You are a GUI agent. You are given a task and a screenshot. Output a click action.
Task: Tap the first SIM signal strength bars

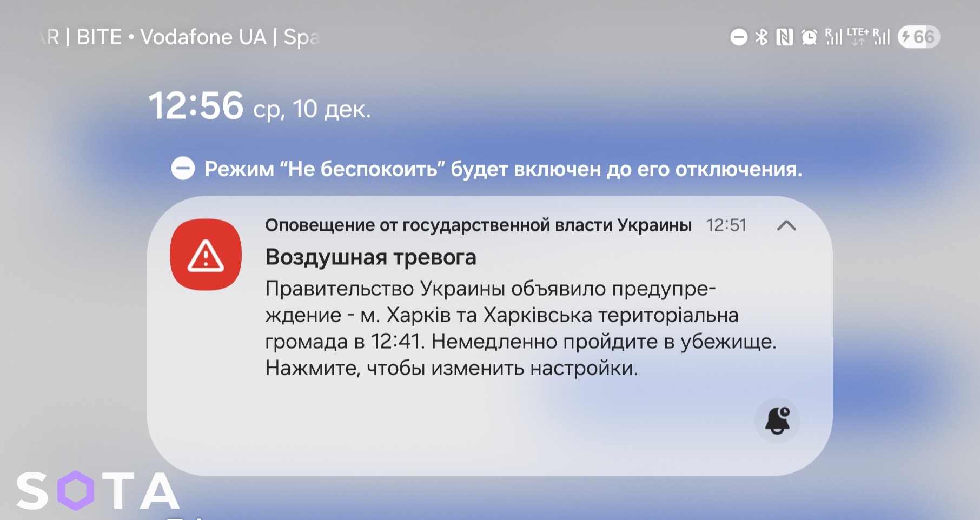click(833, 36)
